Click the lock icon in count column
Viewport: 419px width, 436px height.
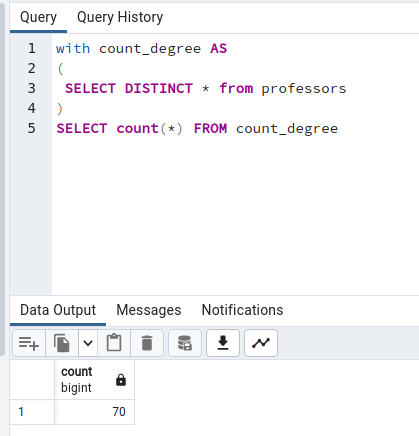pyautogui.click(x=121, y=380)
